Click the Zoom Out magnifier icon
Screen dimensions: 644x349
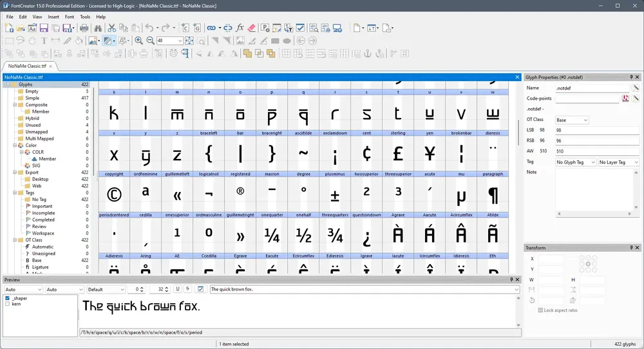pos(150,41)
